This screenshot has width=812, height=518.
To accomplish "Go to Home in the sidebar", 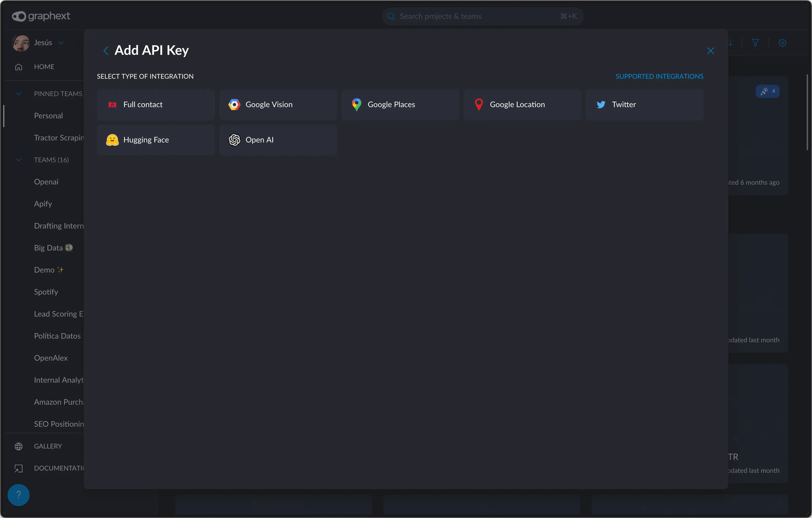I will click(x=44, y=67).
